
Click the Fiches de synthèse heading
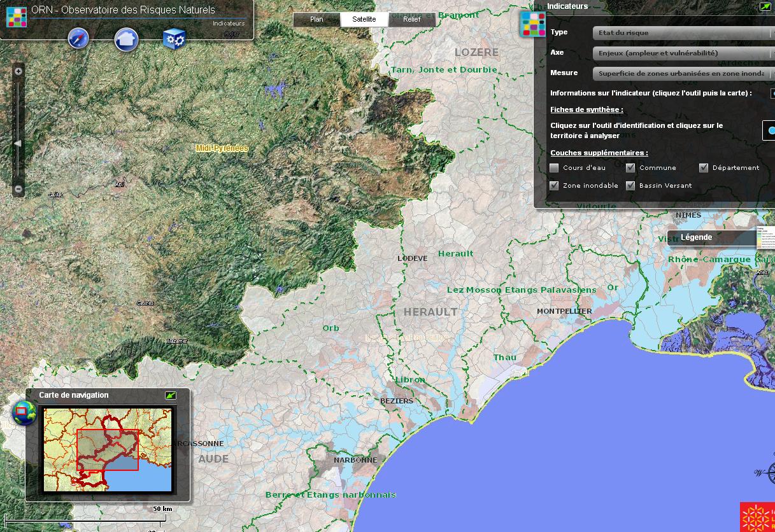coord(587,110)
